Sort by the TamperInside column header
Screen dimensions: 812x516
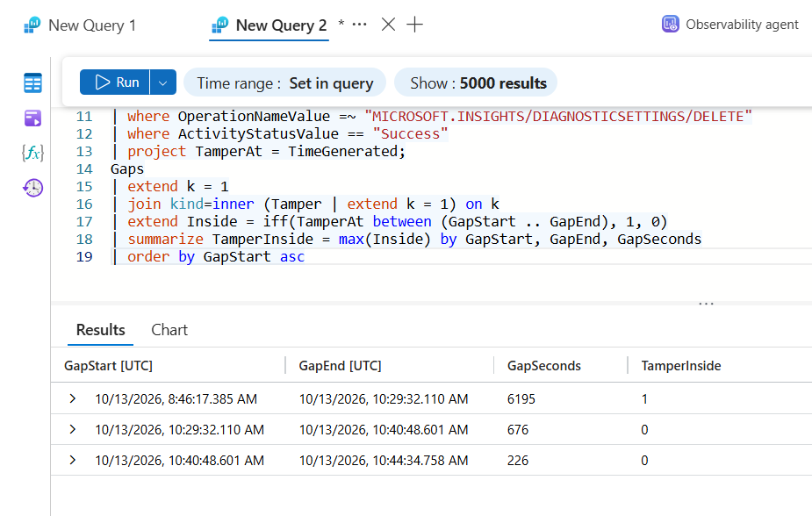pos(681,365)
